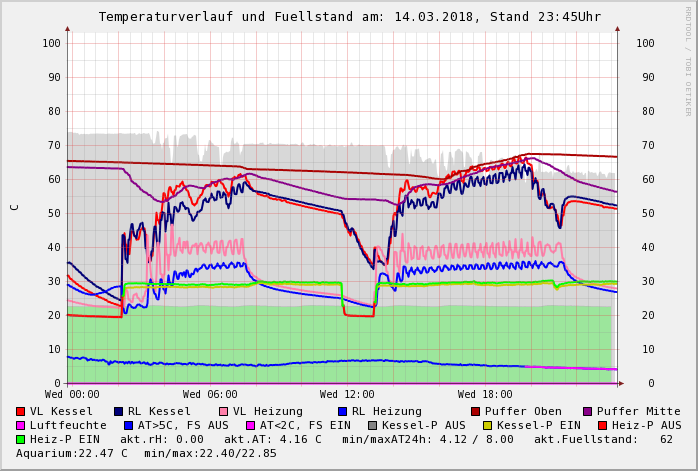Select the pink VL Heizung legend swatch
This screenshot has width=698, height=471.
223,411
